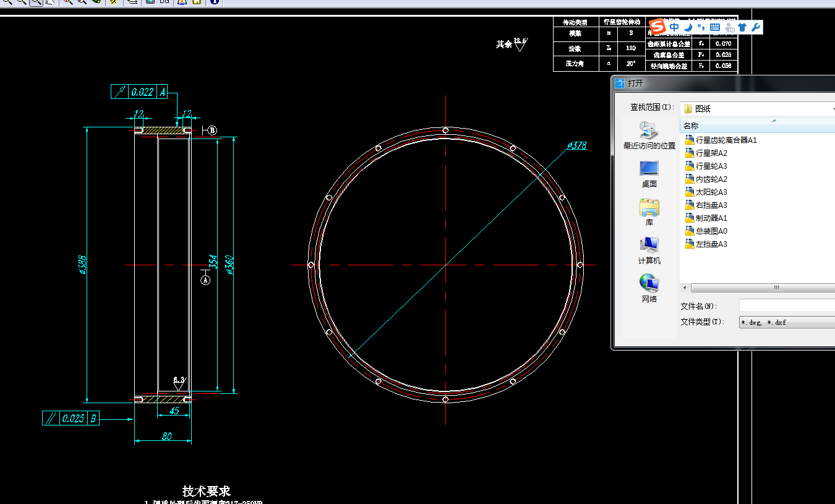Viewport: 835px width, 504px height.
Task: Click the 45 dimension text
Action: click(174, 411)
